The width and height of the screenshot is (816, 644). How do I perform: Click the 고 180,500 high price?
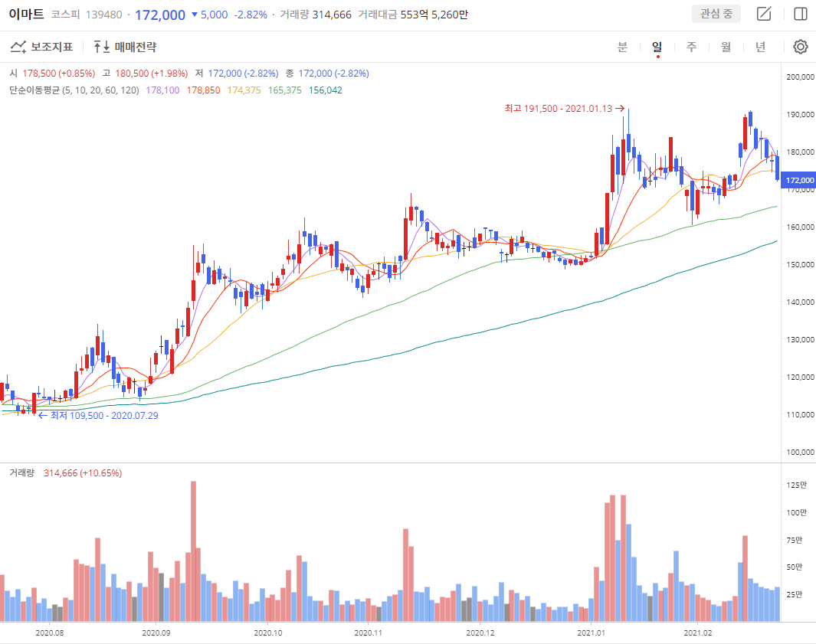coord(145,74)
